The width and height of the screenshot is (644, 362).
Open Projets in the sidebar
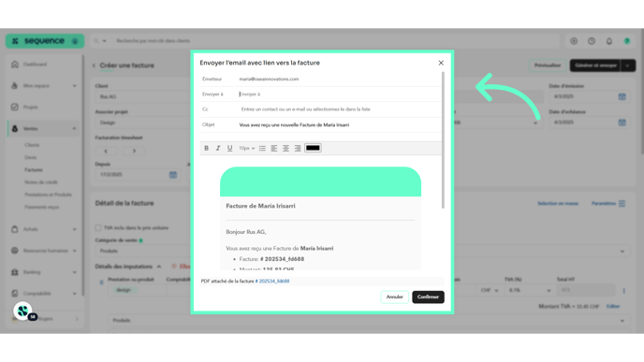coord(30,108)
